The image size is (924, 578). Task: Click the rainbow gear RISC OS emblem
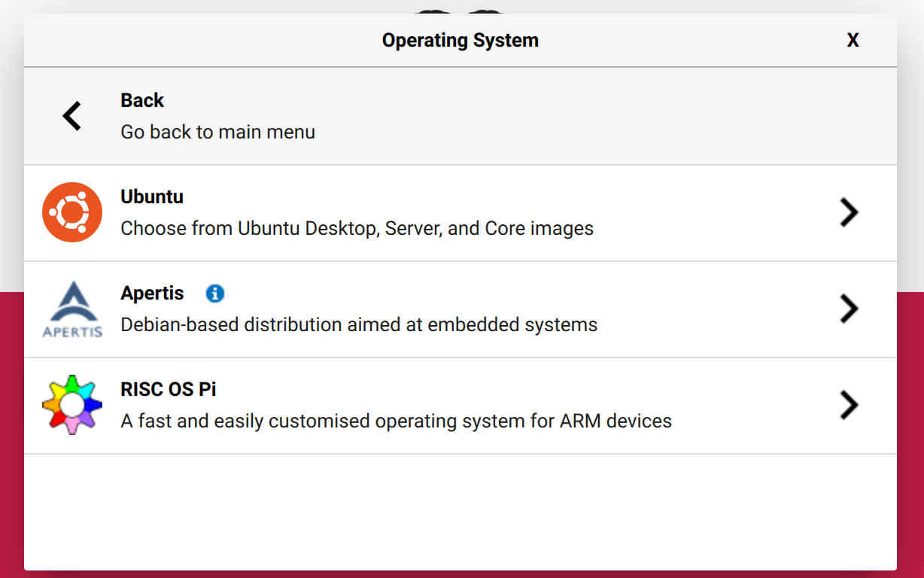[x=71, y=405]
